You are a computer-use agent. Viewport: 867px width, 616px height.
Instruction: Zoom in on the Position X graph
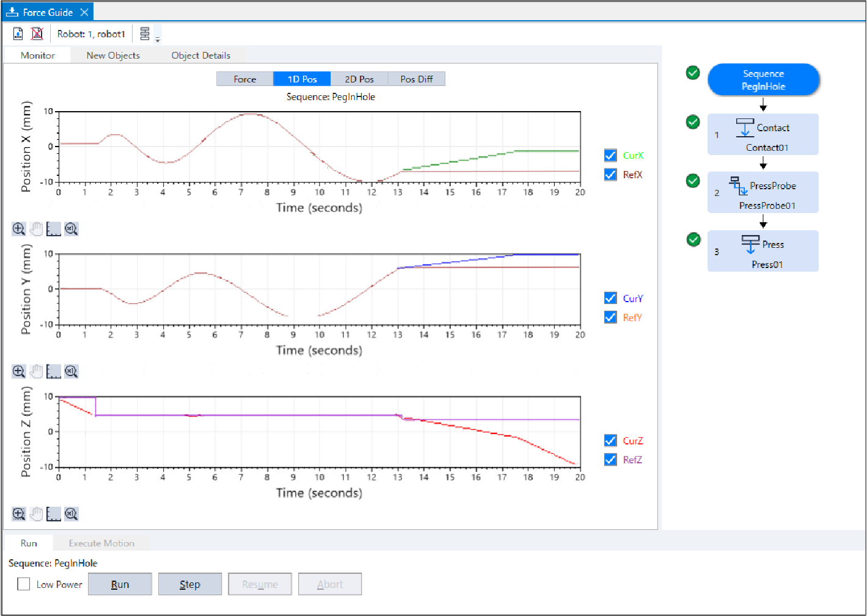coord(19,229)
